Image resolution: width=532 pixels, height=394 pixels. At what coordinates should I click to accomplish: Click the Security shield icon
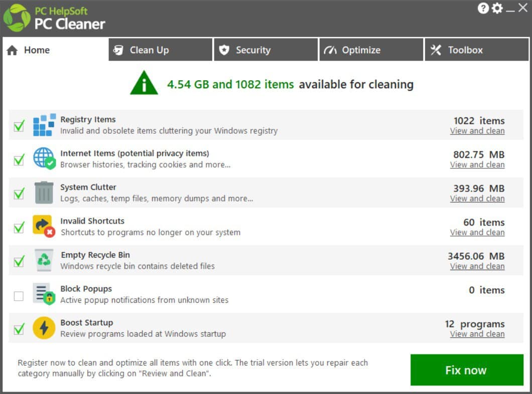point(224,50)
